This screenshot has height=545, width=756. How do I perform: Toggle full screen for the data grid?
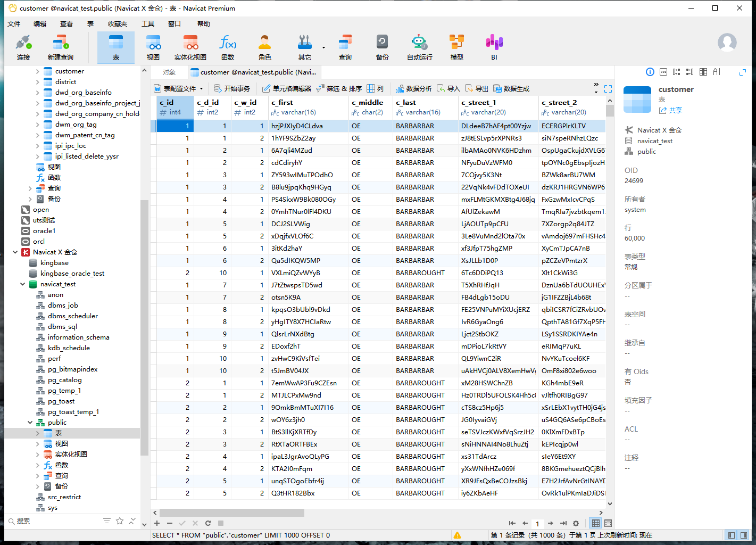[x=608, y=89]
